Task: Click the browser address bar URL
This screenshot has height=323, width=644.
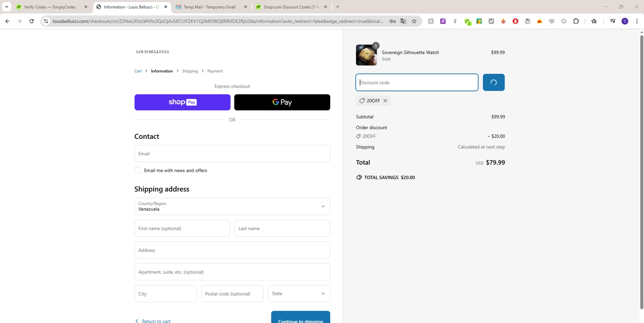Action: click(x=218, y=21)
